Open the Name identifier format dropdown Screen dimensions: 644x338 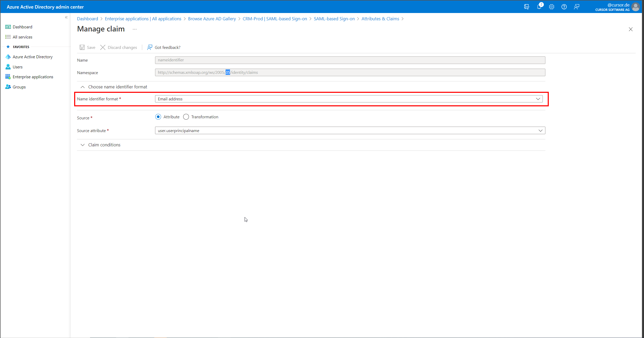click(538, 99)
